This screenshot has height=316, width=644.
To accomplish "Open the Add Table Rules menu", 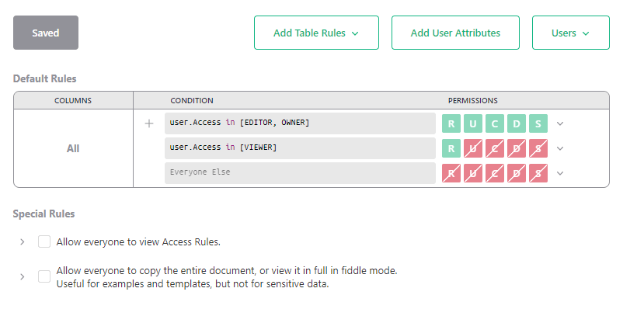I will tap(316, 33).
